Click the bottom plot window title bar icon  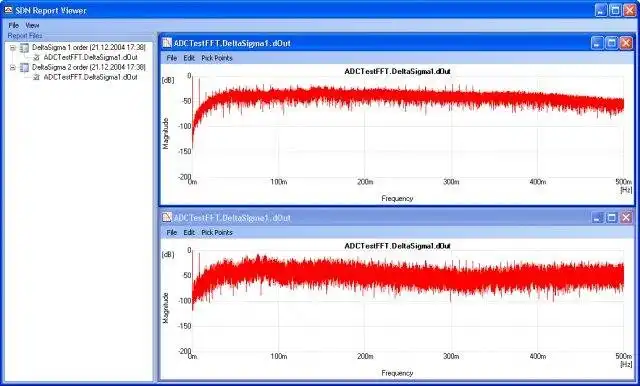(x=167, y=217)
